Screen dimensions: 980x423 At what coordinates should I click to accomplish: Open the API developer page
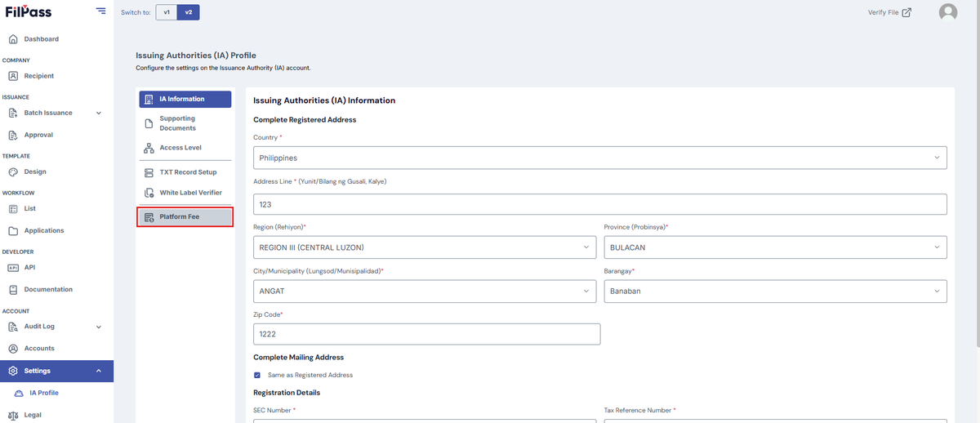(29, 267)
